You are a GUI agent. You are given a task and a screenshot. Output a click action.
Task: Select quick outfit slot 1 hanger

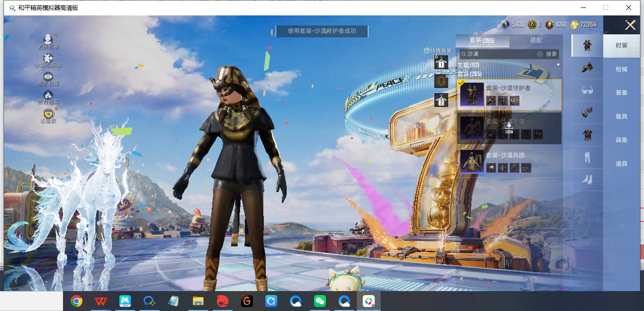441,62
